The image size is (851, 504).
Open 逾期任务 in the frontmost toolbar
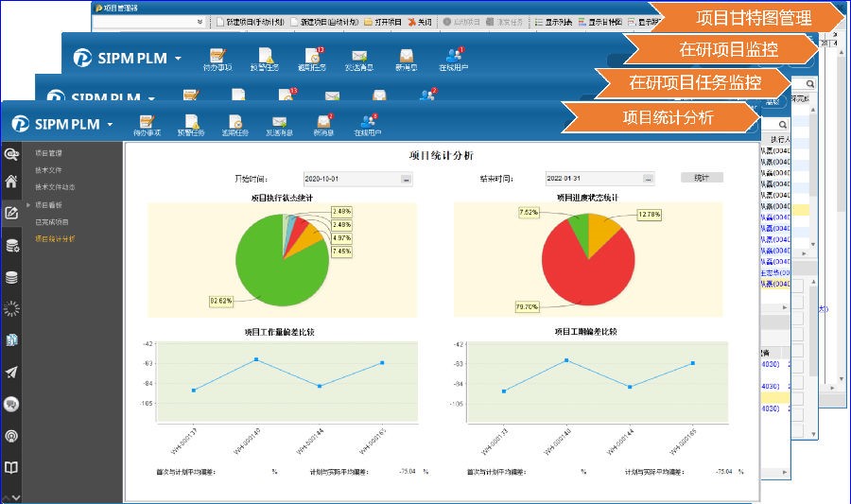pos(235,125)
